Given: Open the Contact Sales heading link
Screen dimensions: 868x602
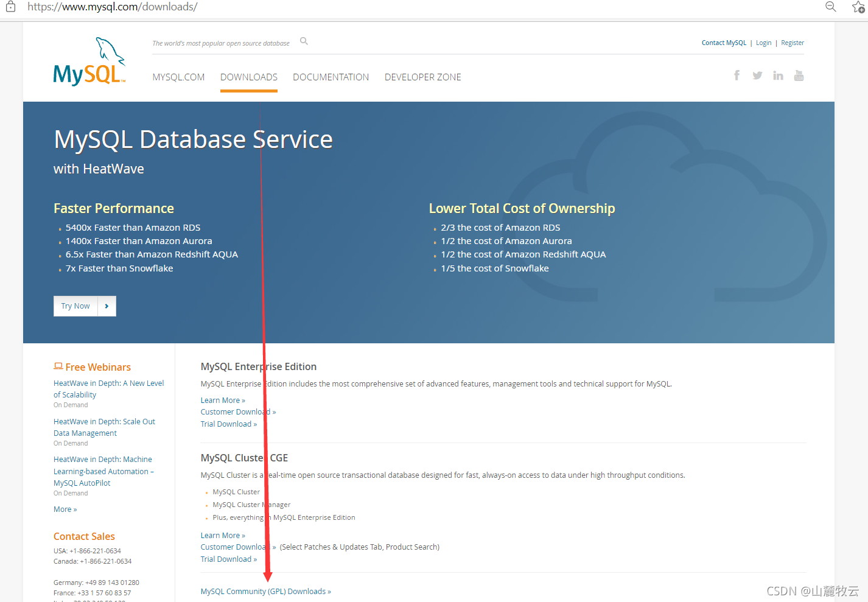Looking at the screenshot, I should (84, 536).
